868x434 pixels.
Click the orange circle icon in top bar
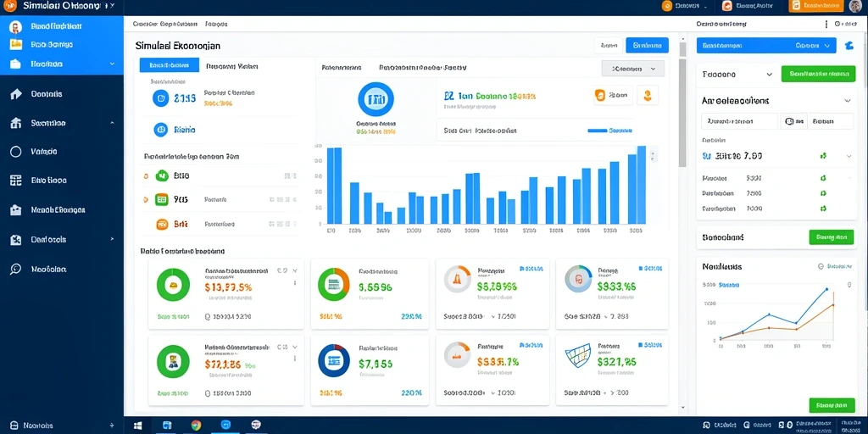pos(666,6)
